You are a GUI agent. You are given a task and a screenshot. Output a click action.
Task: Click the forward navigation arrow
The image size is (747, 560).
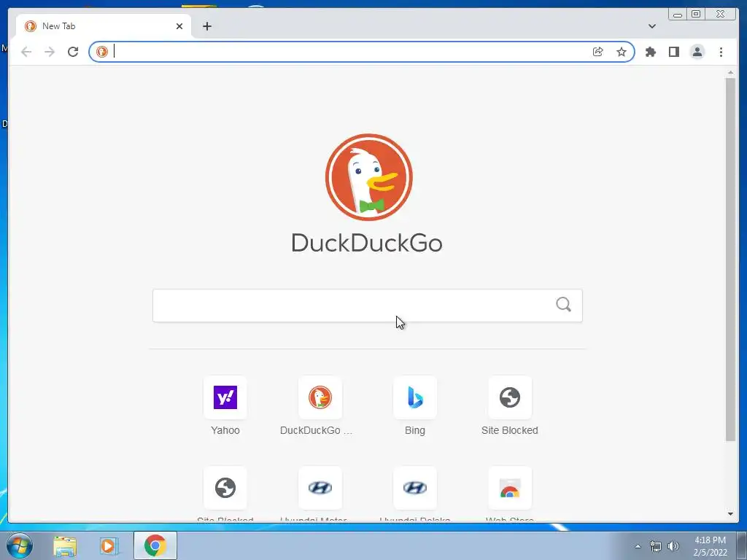pyautogui.click(x=50, y=52)
